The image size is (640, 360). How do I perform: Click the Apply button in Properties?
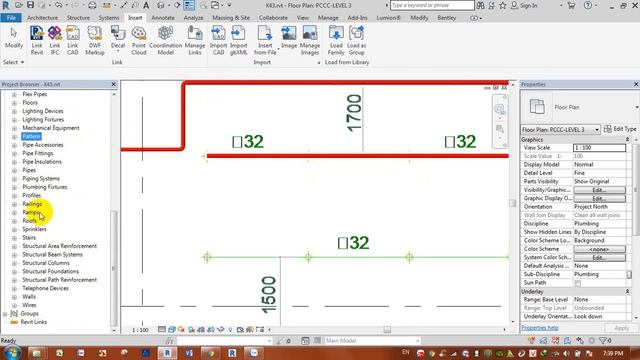pyautogui.click(x=621, y=328)
